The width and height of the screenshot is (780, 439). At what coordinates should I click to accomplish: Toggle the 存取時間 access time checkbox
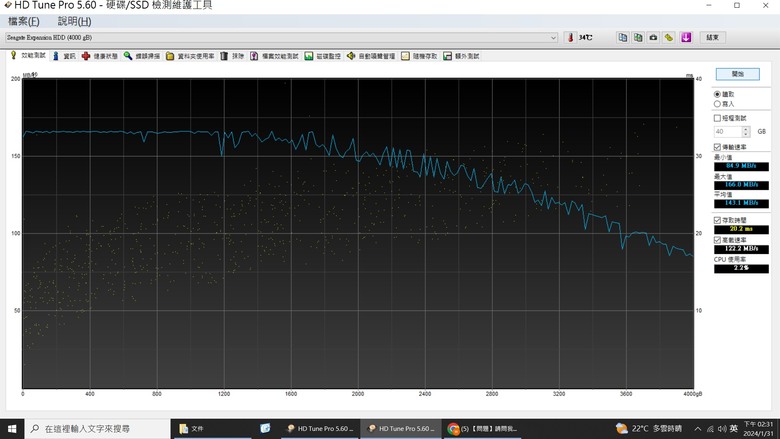click(x=717, y=220)
